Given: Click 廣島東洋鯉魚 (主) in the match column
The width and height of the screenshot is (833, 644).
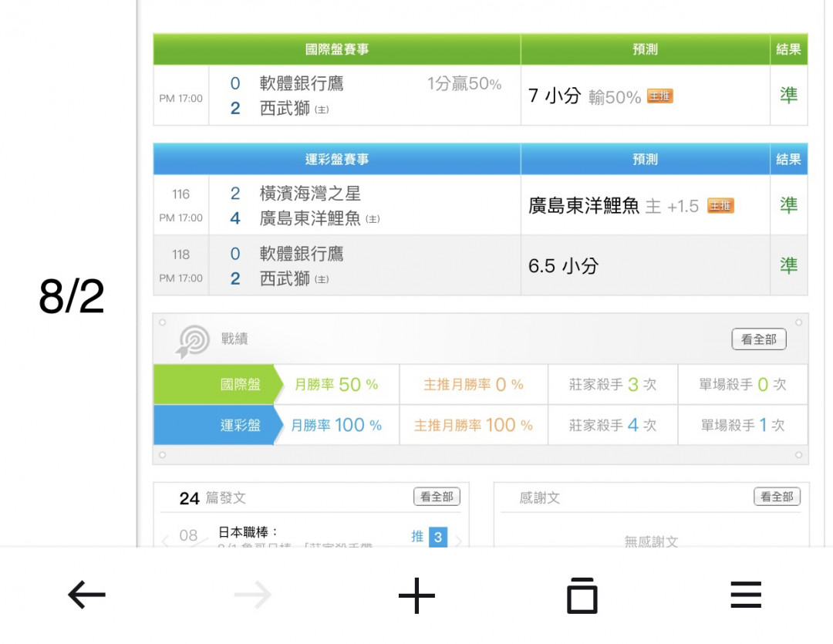Looking at the screenshot, I should (x=319, y=218).
